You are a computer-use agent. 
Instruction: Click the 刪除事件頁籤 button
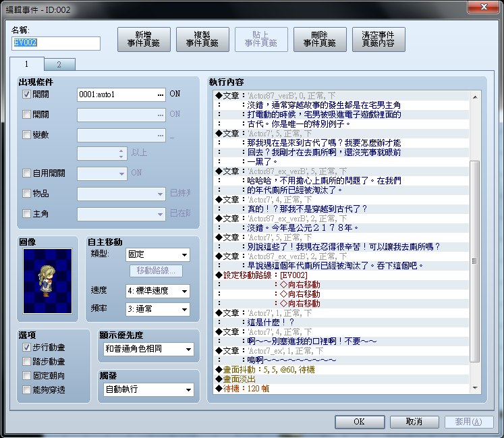tap(320, 39)
